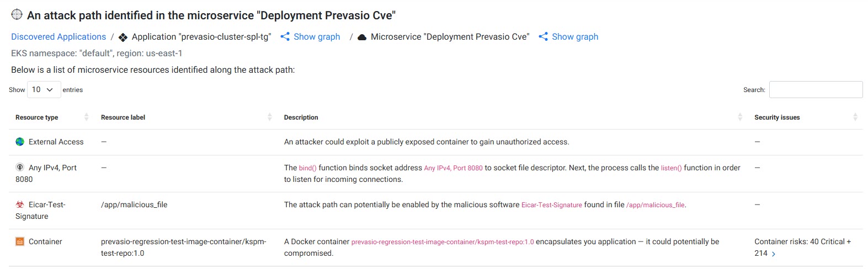868x269 pixels.
Task: Click the application icon beside "prevasio-cluster-spl-tg"
Action: (123, 37)
